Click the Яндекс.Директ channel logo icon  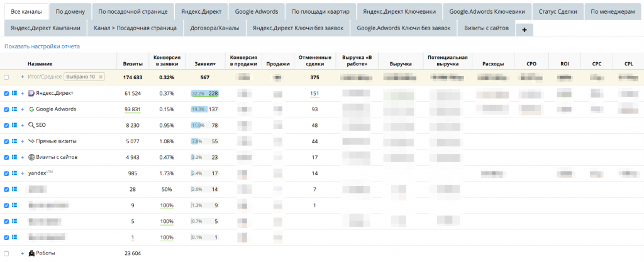click(x=31, y=93)
